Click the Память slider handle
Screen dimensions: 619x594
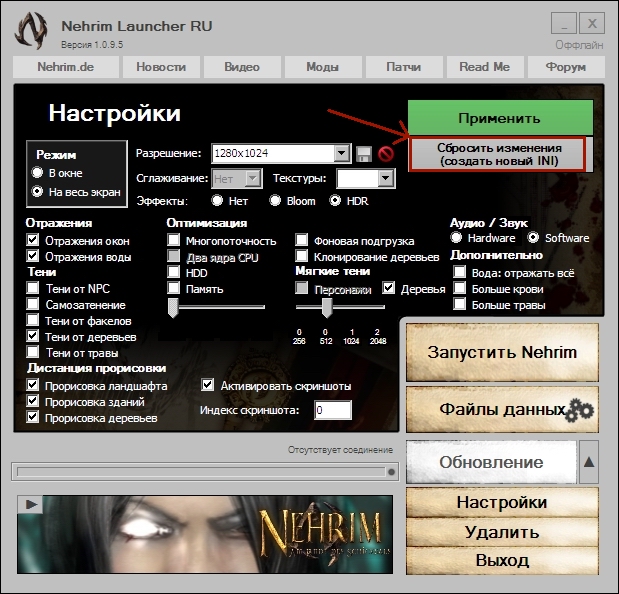(x=173, y=308)
